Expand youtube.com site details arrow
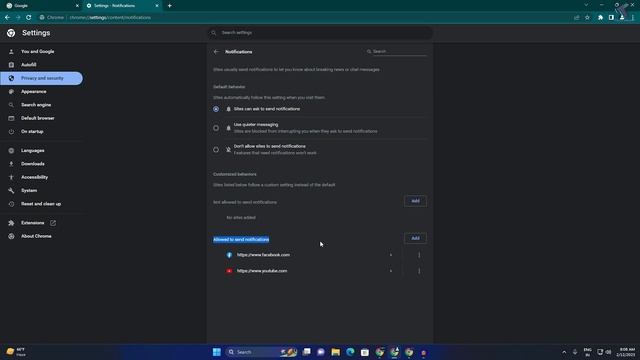Viewport: 640px width, 360px height. point(391,271)
